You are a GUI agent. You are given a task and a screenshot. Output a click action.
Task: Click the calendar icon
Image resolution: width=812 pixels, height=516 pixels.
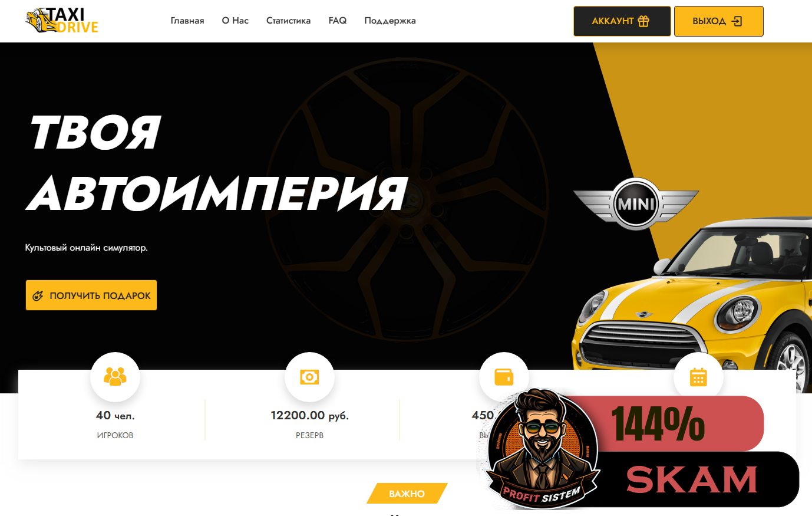click(698, 377)
